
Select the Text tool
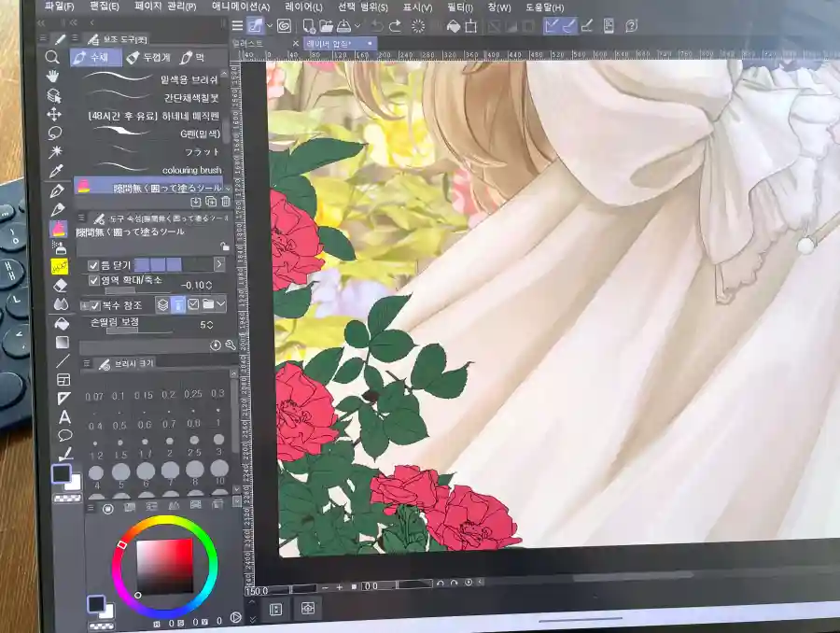[x=64, y=417]
